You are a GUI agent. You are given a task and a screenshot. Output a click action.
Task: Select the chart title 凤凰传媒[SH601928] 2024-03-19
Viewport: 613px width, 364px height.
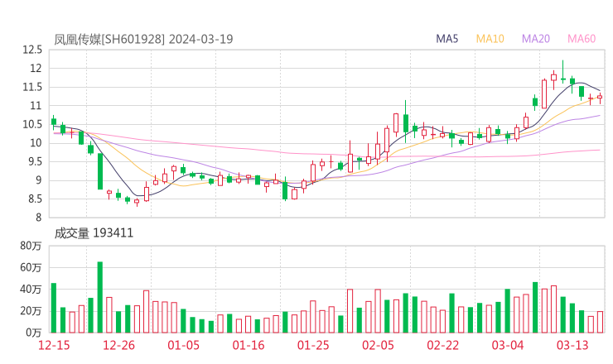[143, 39]
